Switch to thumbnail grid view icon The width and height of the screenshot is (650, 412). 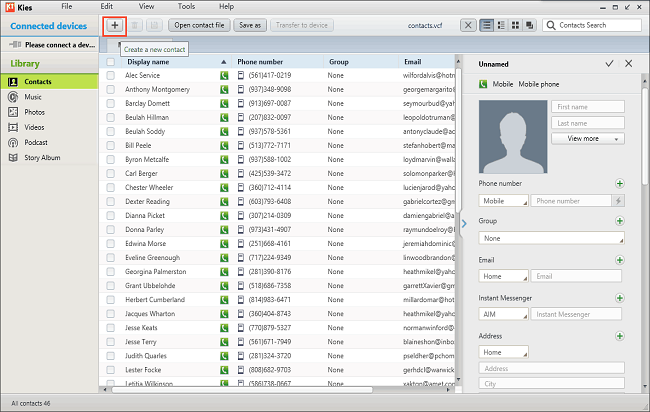coord(515,25)
